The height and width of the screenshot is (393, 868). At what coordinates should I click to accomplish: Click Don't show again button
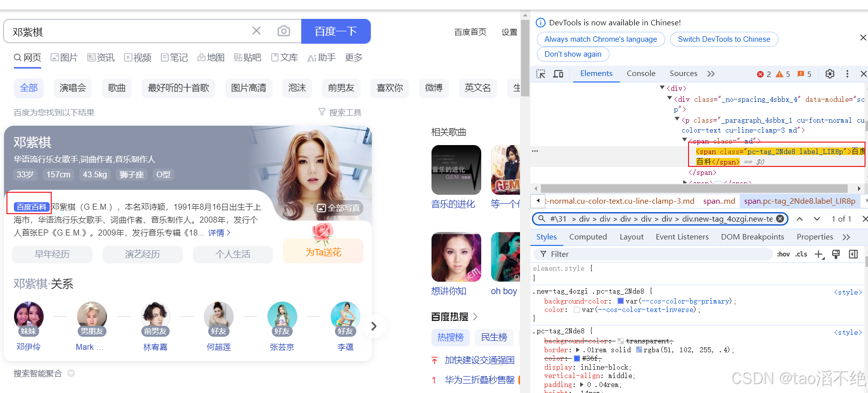[573, 54]
